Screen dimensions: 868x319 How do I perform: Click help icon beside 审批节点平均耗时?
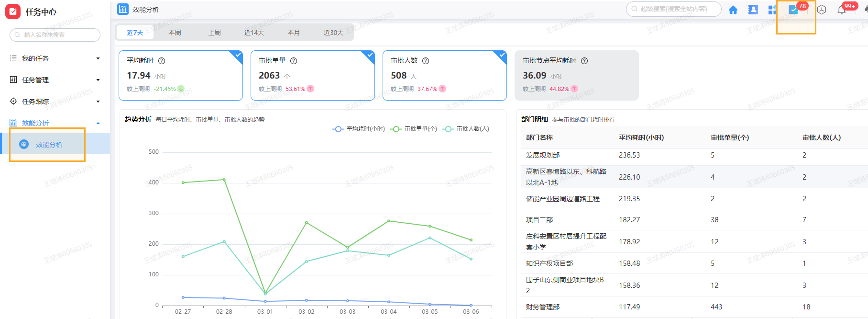(x=584, y=61)
